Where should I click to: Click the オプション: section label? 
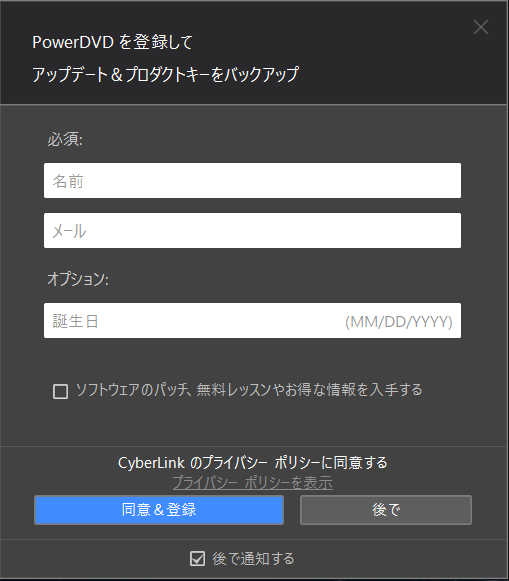tap(78, 279)
